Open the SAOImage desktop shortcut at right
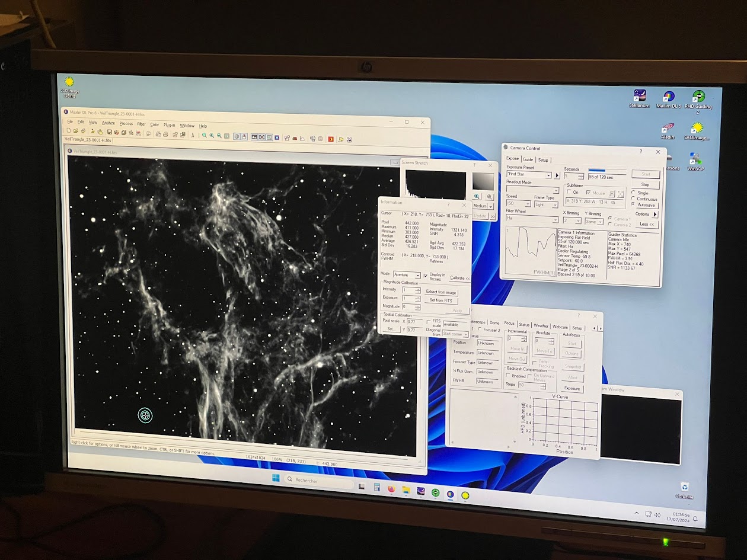The width and height of the screenshot is (747, 560). click(x=697, y=129)
